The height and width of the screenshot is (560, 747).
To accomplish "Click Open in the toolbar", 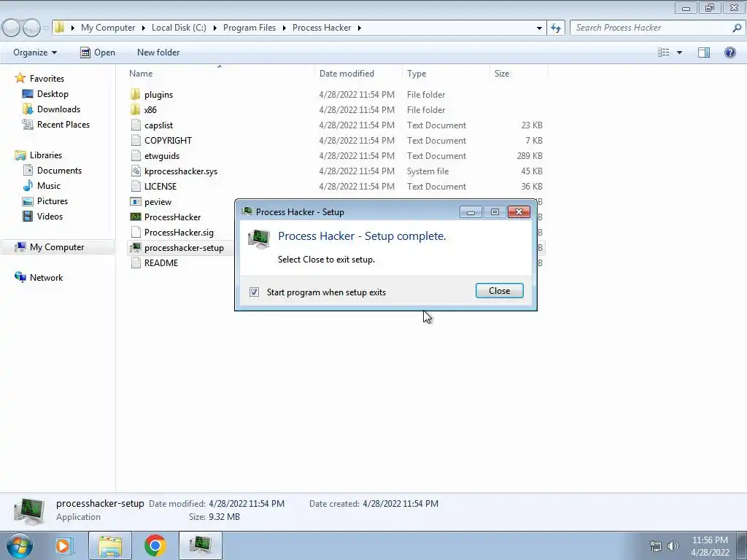I will click(x=98, y=52).
